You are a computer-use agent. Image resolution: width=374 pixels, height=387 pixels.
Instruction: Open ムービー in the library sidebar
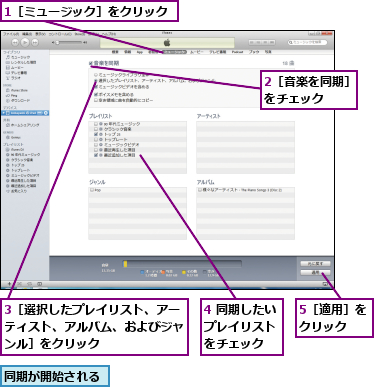pyautogui.click(x=15, y=67)
